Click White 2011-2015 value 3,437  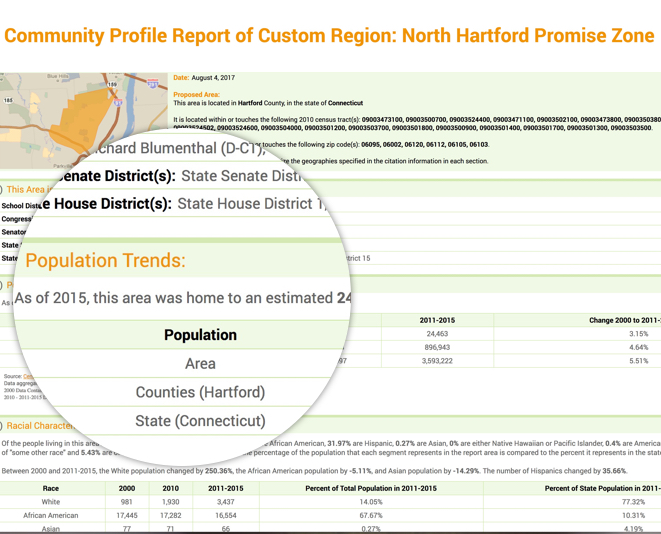tap(226, 502)
